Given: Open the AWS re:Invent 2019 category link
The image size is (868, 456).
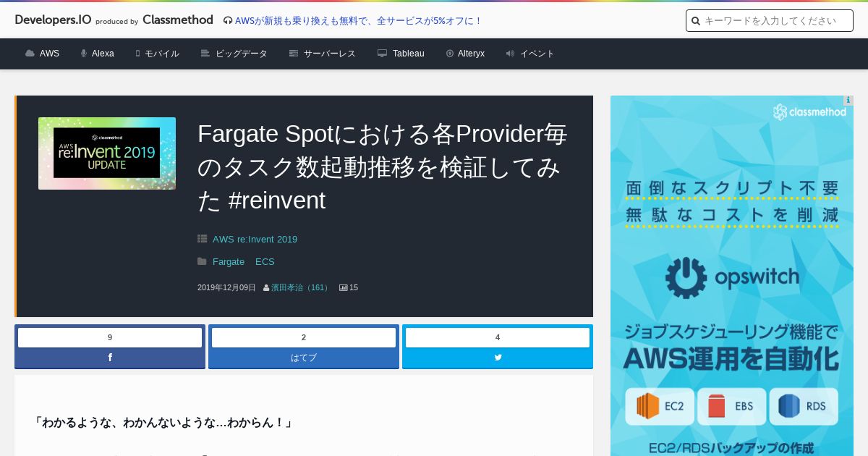Looking at the screenshot, I should pyautogui.click(x=255, y=240).
